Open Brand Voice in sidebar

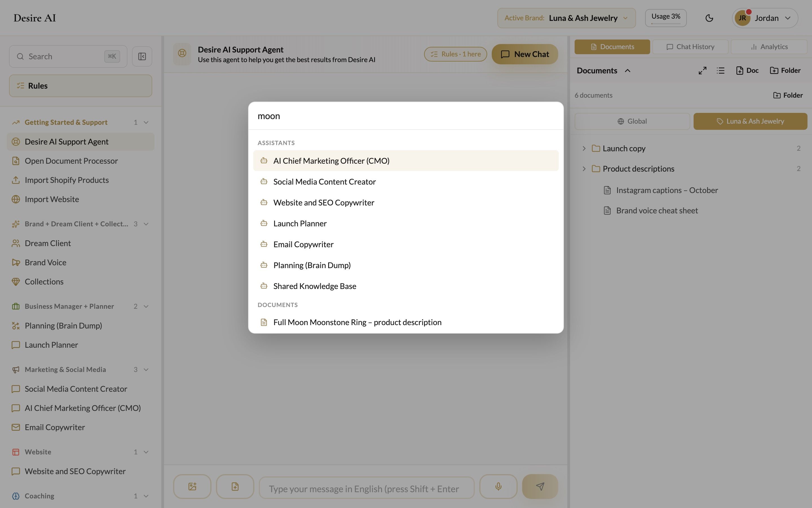click(x=81, y=262)
